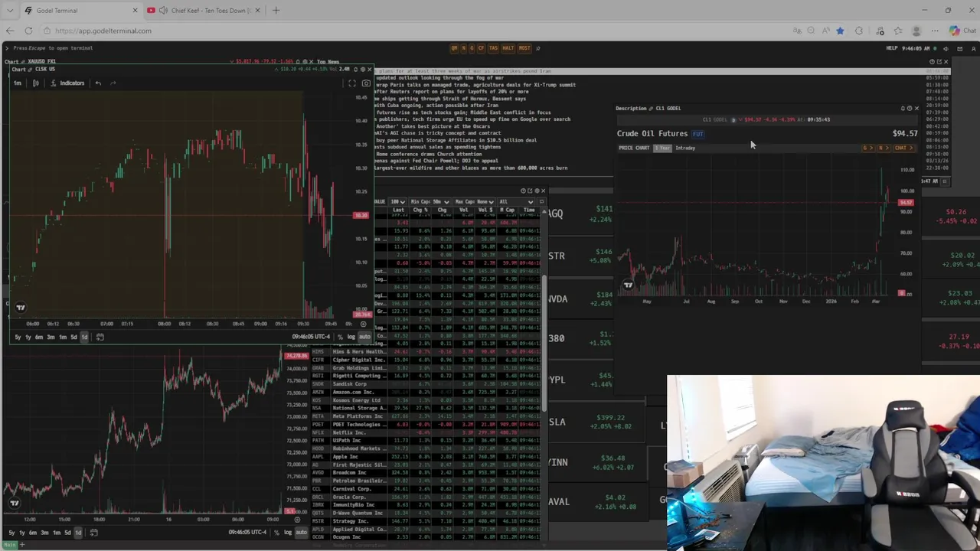Toggle log scale on lower chart
Viewport: 980px width, 551px height.
pyautogui.click(x=288, y=532)
